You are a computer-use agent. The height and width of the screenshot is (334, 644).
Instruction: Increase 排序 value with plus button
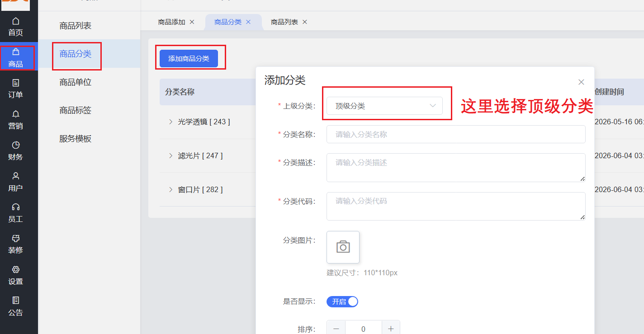click(x=391, y=329)
